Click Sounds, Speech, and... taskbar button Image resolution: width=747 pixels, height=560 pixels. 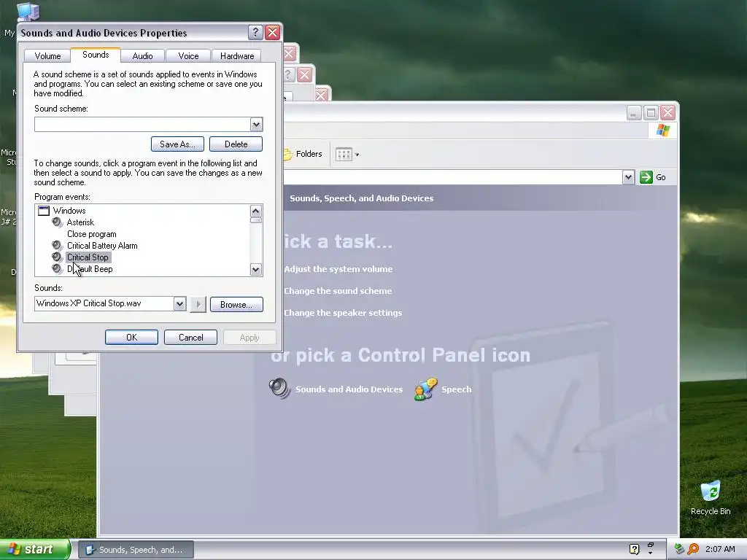(x=135, y=550)
